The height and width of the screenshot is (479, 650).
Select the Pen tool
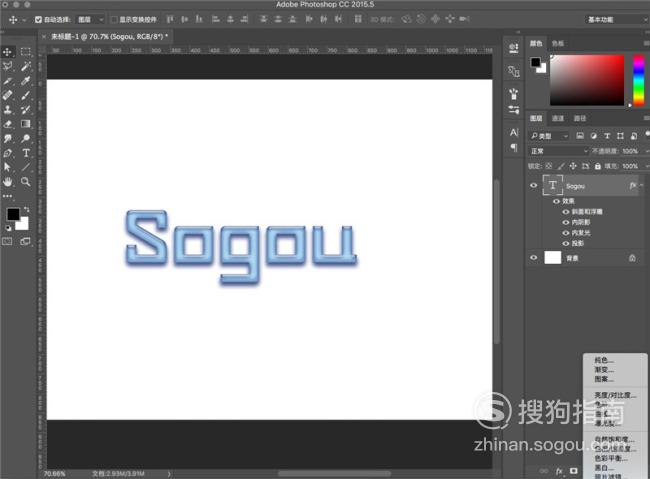tap(7, 153)
